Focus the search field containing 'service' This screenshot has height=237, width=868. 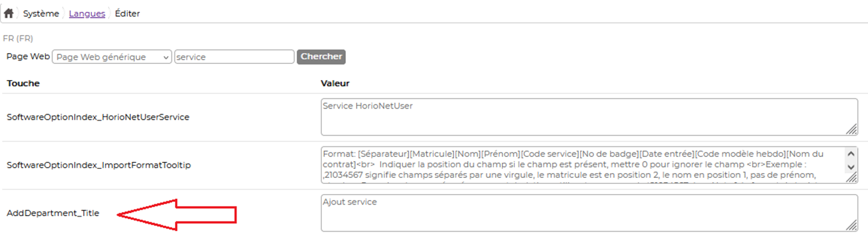(x=234, y=57)
